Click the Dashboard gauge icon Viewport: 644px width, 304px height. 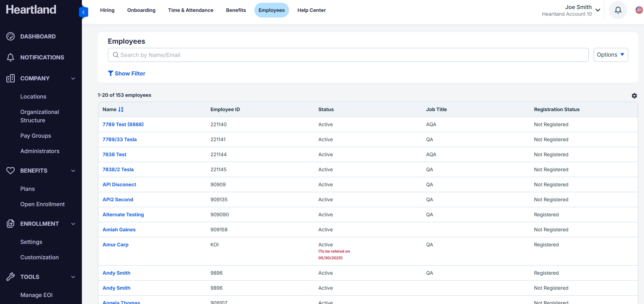click(10, 36)
